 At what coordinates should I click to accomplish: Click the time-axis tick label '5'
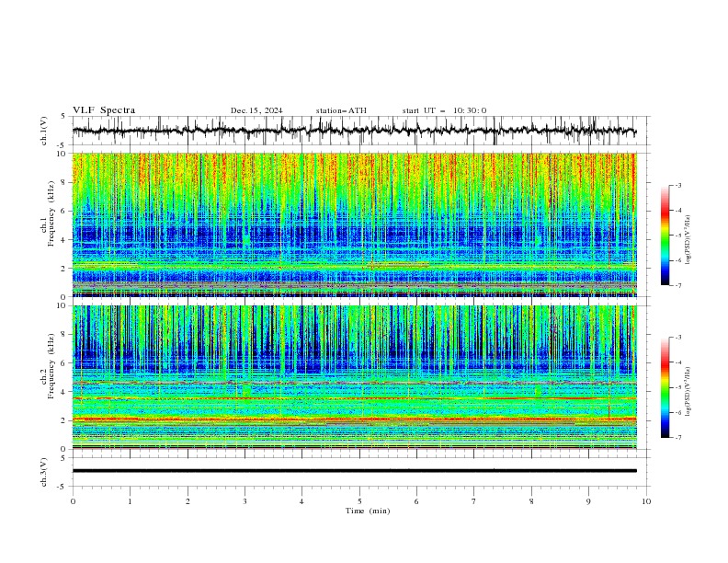[x=359, y=501]
